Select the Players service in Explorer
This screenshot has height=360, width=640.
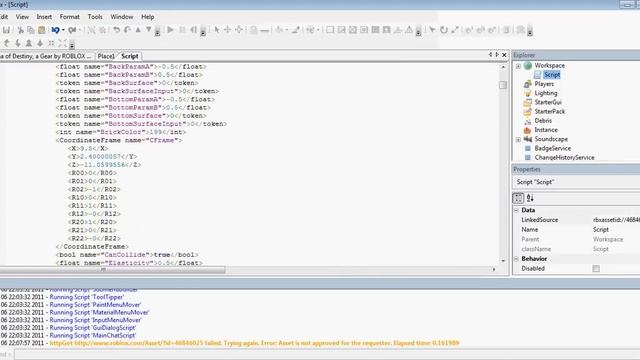544,84
